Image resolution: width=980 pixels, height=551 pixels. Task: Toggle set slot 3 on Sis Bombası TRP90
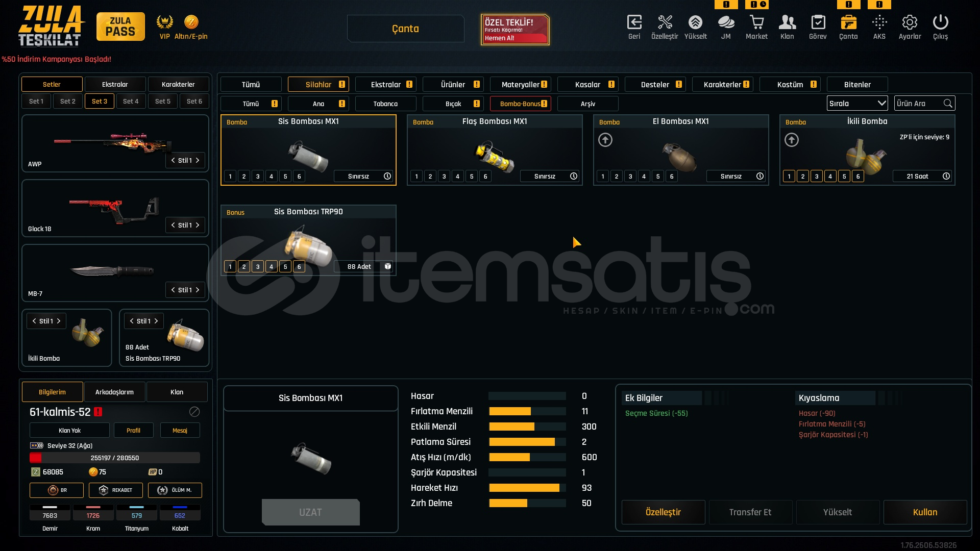click(258, 267)
